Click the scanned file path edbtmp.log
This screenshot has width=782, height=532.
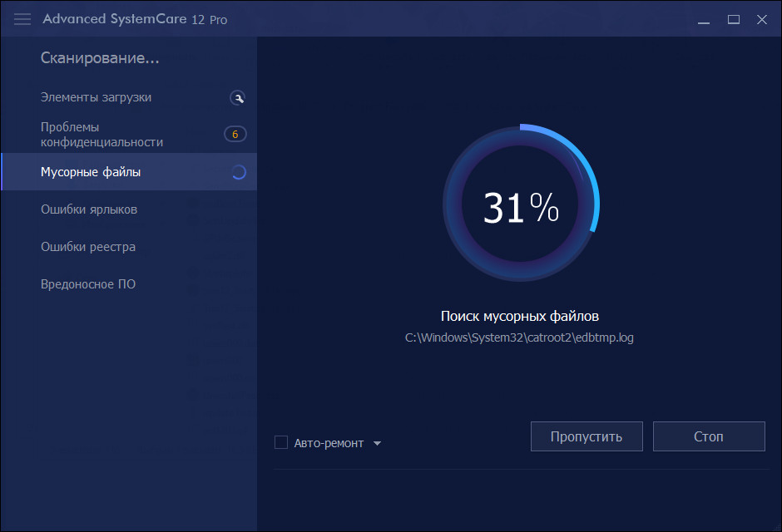click(519, 338)
